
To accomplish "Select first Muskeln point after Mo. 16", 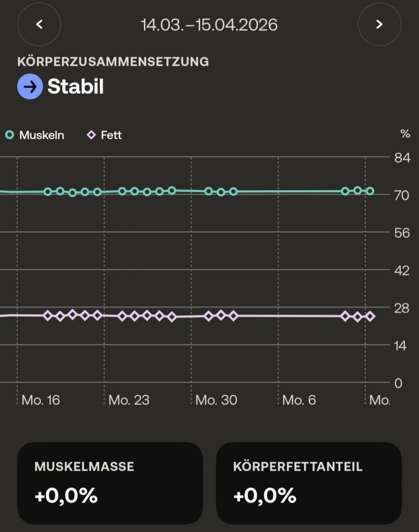I will 48,192.
